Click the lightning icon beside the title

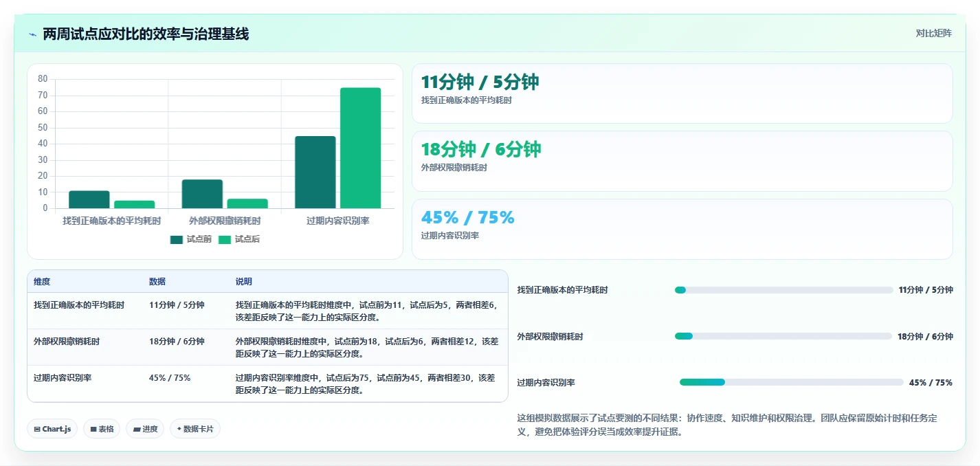coord(32,34)
